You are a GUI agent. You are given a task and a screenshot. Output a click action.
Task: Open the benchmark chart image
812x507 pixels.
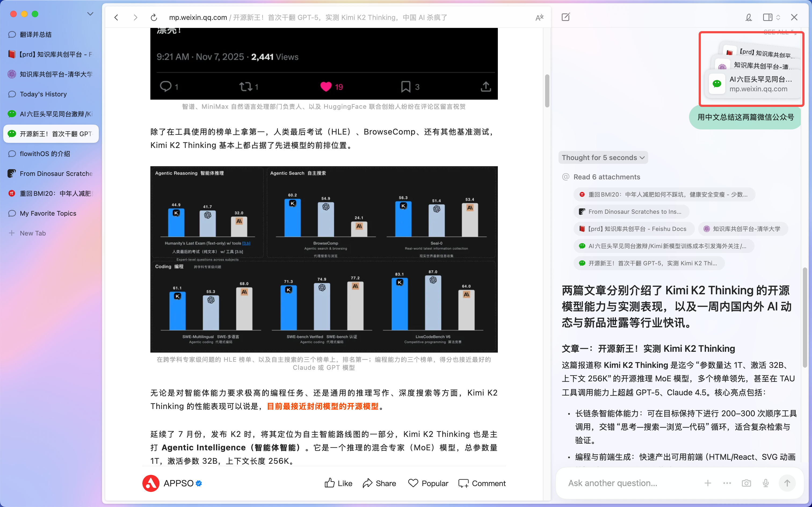tap(324, 259)
